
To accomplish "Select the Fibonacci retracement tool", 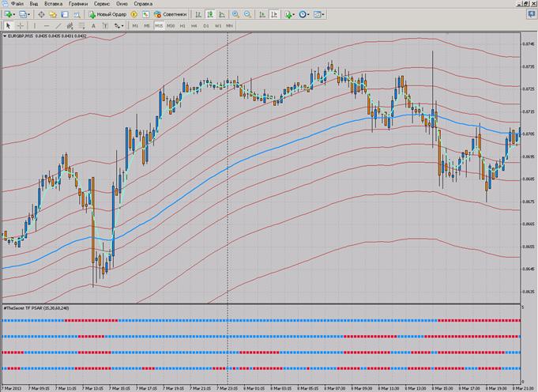I will (x=81, y=26).
